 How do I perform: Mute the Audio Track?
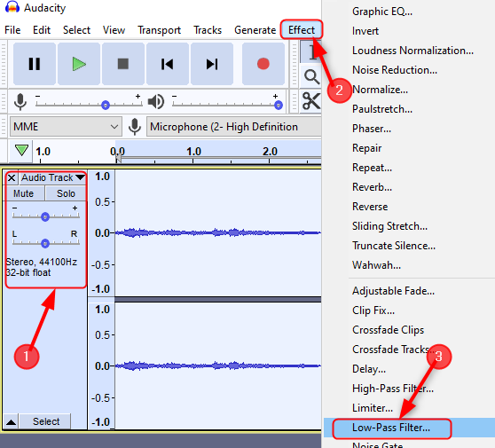pyautogui.click(x=24, y=193)
